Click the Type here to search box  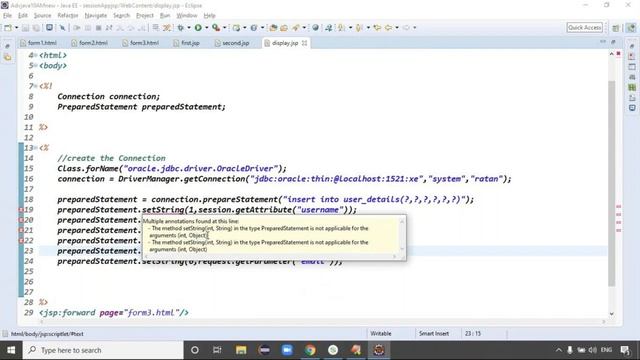click(x=103, y=350)
